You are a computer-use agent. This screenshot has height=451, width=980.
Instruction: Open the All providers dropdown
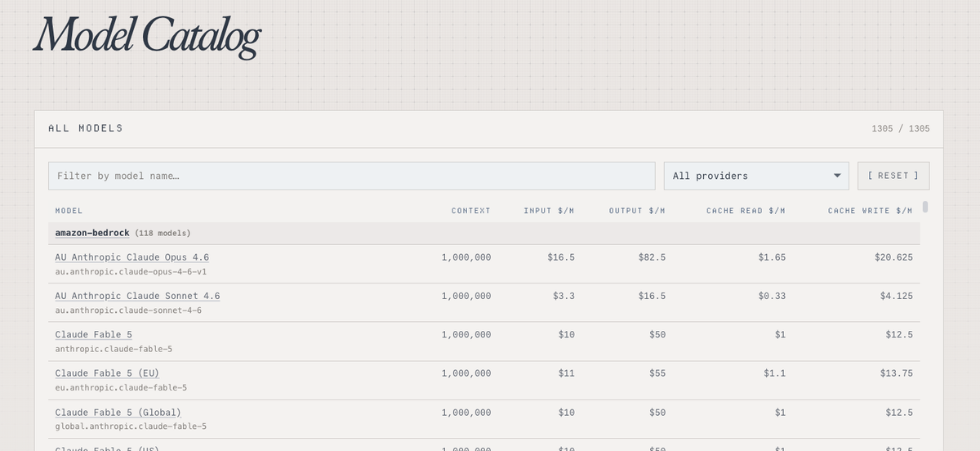click(756, 176)
